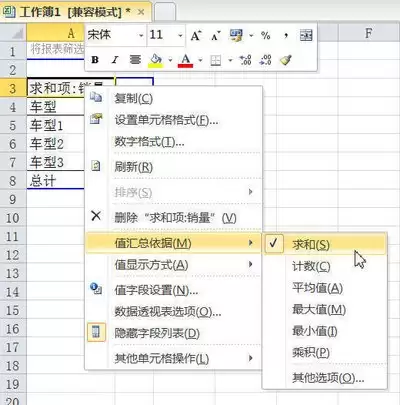Select 乘积(P) summarize option
Viewport: 400px width, 405px height.
(325, 352)
